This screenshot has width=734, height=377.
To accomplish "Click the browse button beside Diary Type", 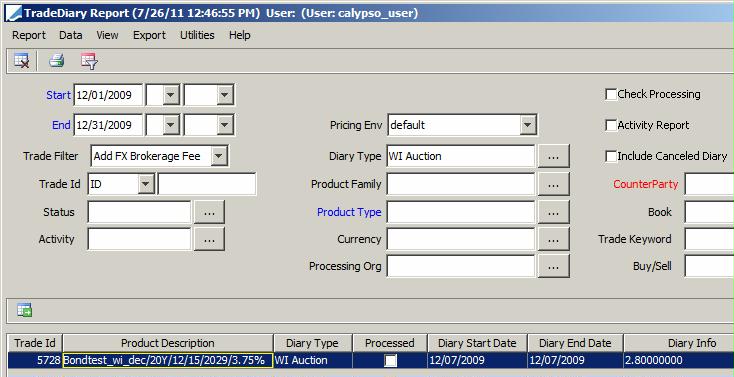I will point(553,156).
